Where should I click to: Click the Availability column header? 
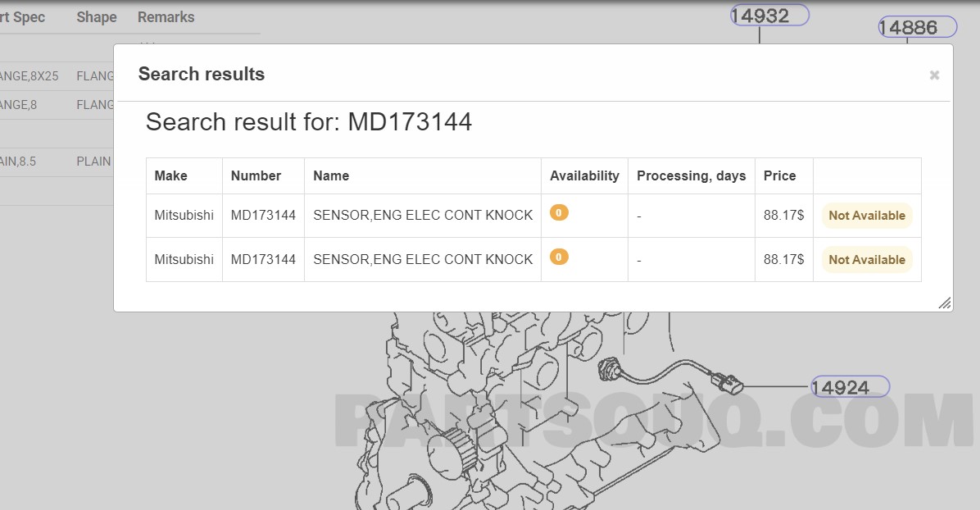(x=584, y=175)
